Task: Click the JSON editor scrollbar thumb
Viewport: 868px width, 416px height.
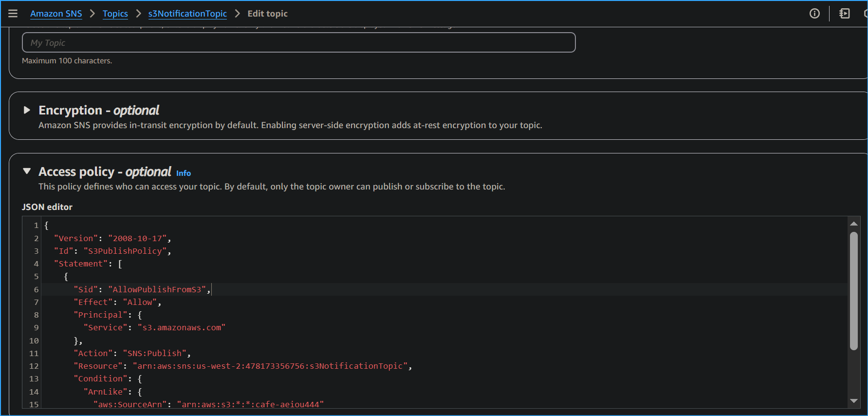Action: [x=853, y=291]
